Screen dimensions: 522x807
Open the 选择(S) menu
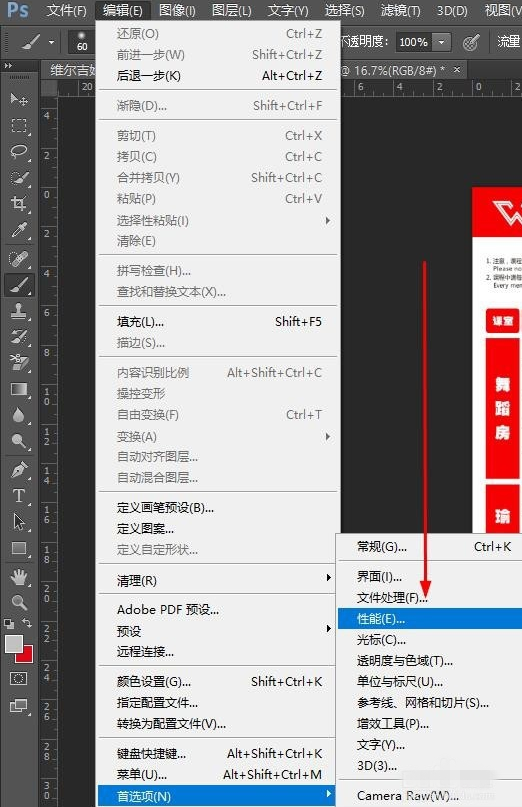[x=344, y=10]
